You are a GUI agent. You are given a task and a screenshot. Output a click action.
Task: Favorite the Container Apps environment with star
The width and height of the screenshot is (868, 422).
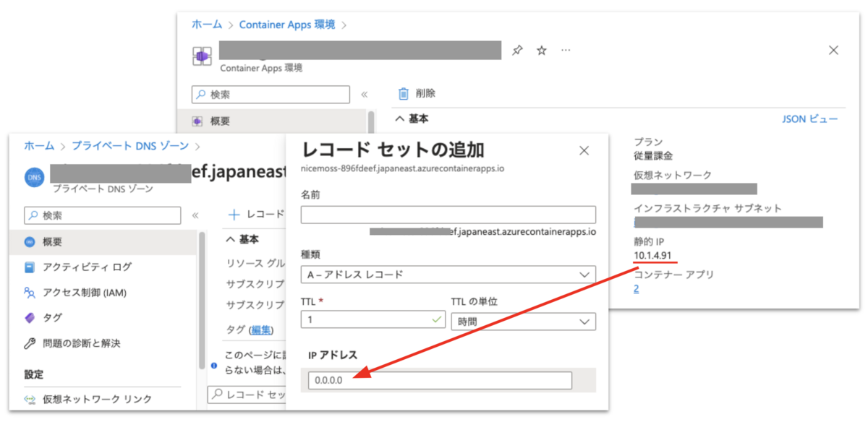point(541,51)
